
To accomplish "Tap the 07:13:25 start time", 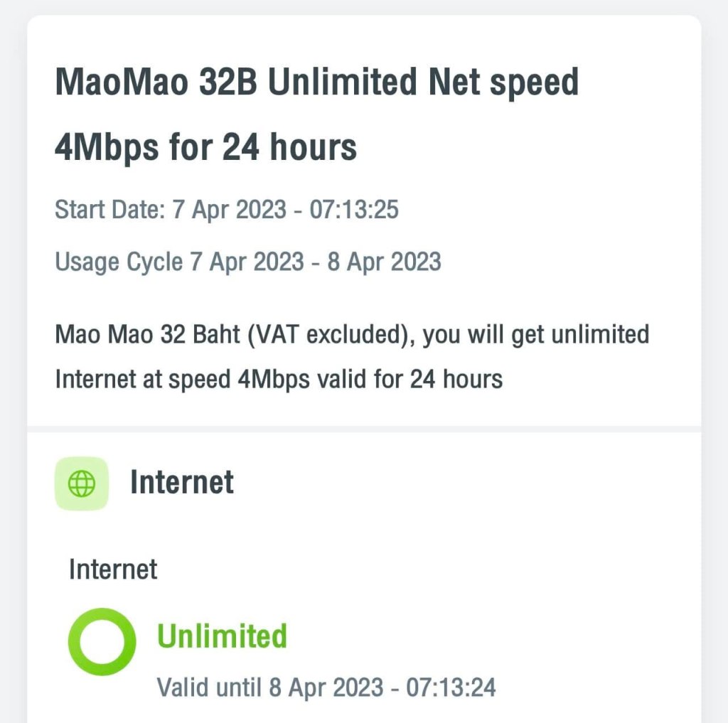I will pos(354,210).
